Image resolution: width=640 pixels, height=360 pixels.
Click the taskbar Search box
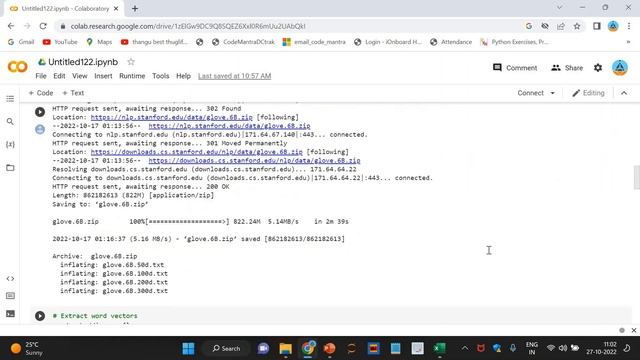coord(227,349)
